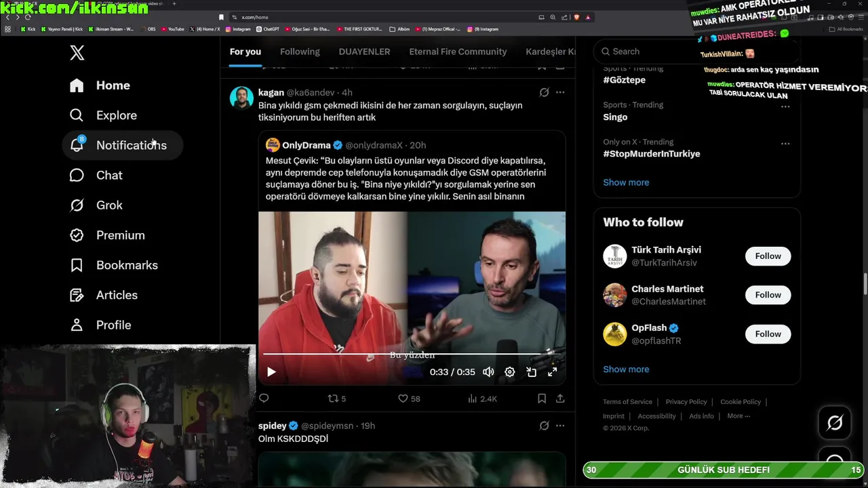Seek on the video progress bar
The height and width of the screenshot is (488, 868).
click(x=412, y=354)
